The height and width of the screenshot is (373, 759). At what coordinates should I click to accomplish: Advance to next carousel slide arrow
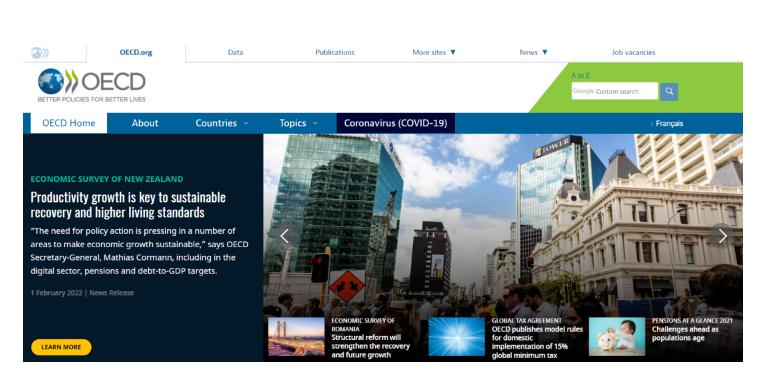pos(722,236)
